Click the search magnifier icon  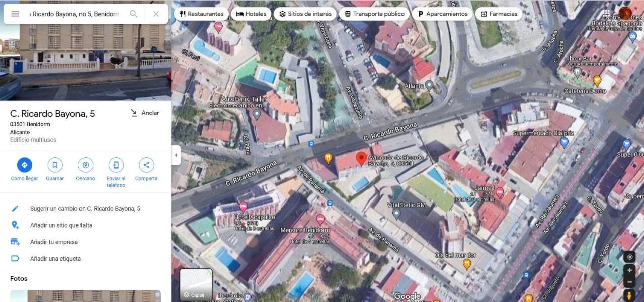pos(134,14)
